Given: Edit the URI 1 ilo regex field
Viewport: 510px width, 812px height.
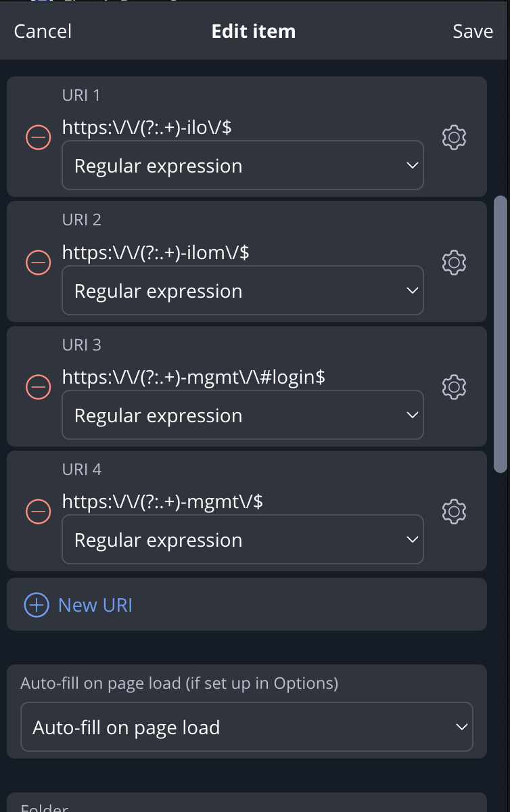Looking at the screenshot, I should 243,128.
